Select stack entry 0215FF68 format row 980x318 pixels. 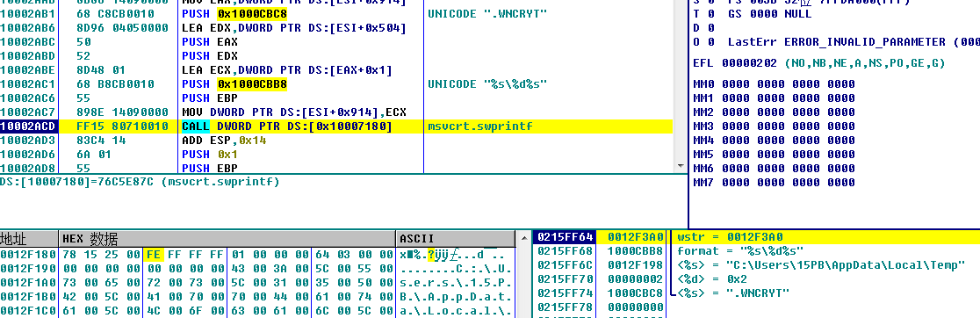click(x=756, y=251)
